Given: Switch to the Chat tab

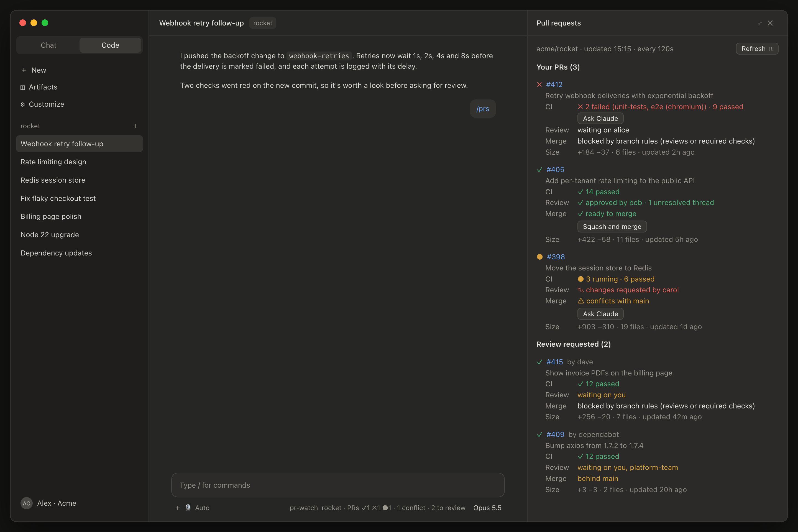Looking at the screenshot, I should [x=48, y=45].
